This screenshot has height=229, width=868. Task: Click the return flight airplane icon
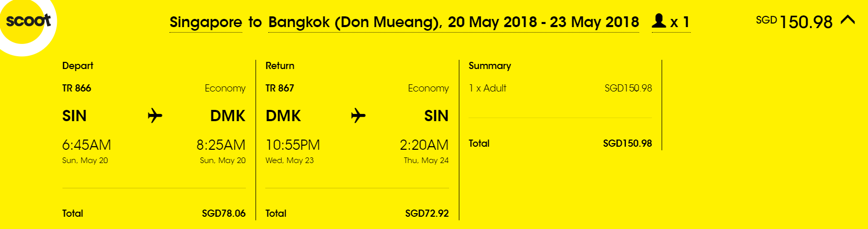(358, 116)
